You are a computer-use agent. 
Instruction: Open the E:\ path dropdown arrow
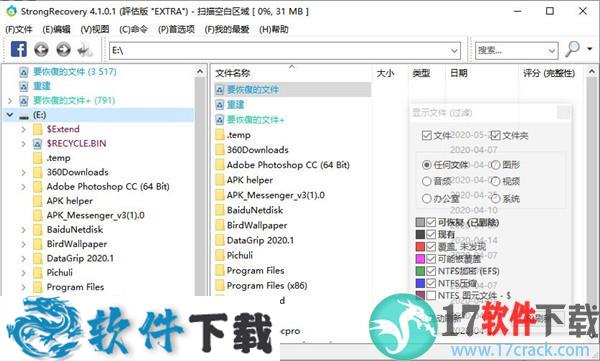(x=454, y=51)
